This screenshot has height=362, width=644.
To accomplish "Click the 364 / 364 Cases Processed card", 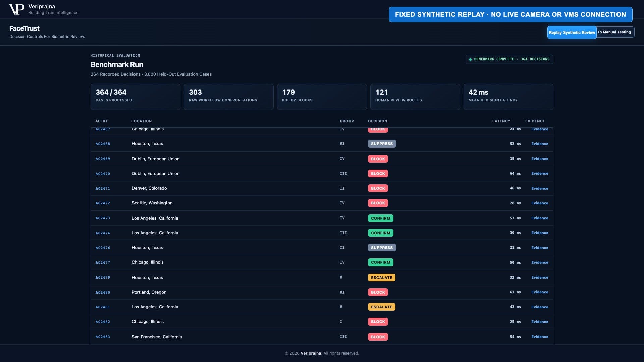I will pyautogui.click(x=136, y=97).
